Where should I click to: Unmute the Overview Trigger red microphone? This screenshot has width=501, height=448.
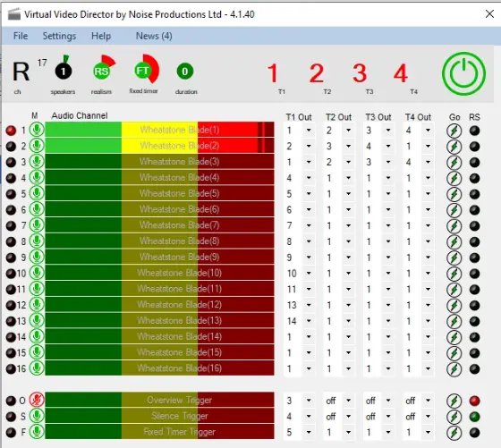click(37, 400)
